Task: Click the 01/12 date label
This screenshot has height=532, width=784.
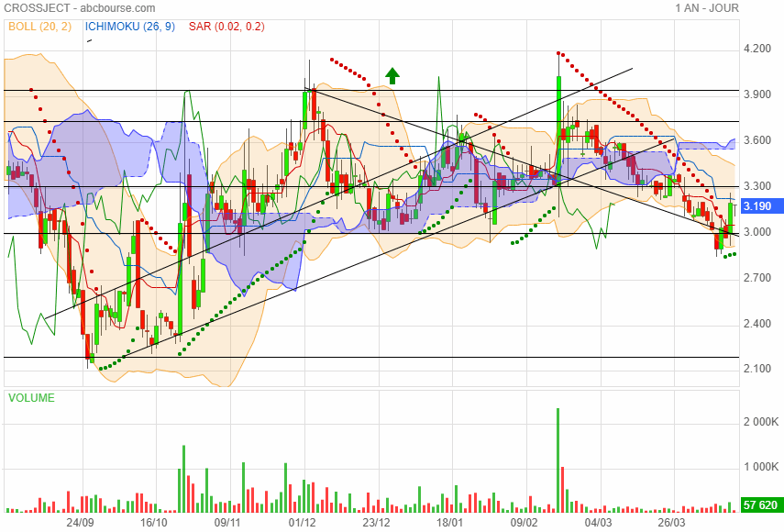Action: click(302, 523)
